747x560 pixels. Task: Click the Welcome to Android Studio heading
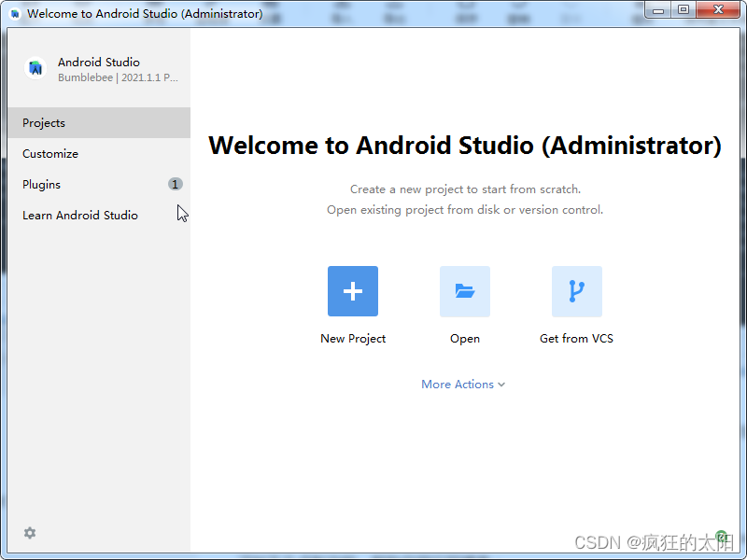click(x=465, y=146)
